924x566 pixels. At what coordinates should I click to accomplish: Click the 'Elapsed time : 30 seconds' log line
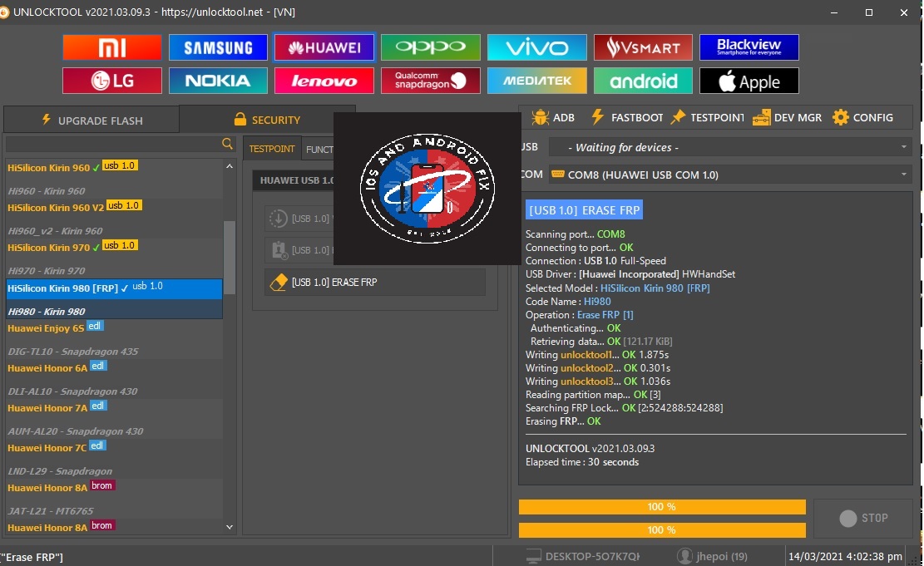tap(582, 462)
